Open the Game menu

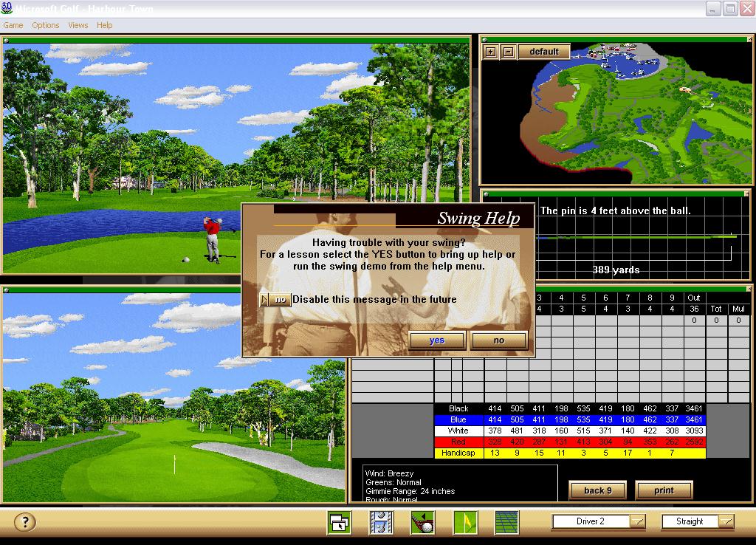13,25
